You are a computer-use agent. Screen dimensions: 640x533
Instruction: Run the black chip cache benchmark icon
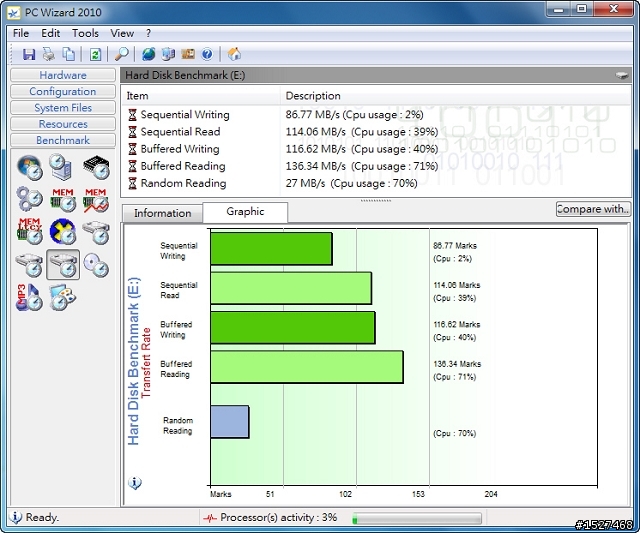click(96, 167)
